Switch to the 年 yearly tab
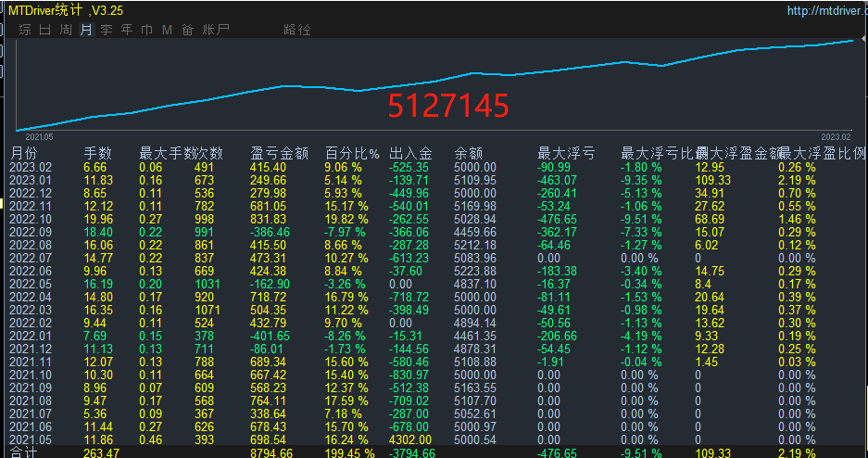Viewport: 868px width, 458px height. pos(127,30)
